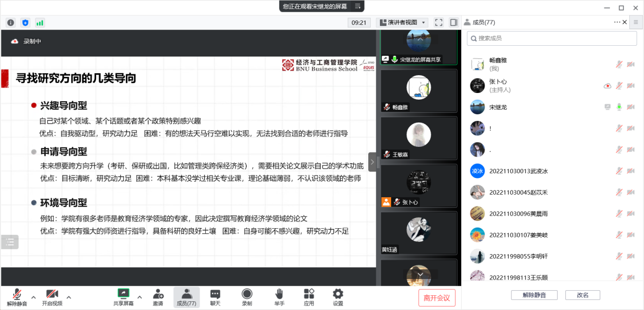Click the 举手 raise hand icon
Viewport: 644px width, 310px height.
click(279, 297)
